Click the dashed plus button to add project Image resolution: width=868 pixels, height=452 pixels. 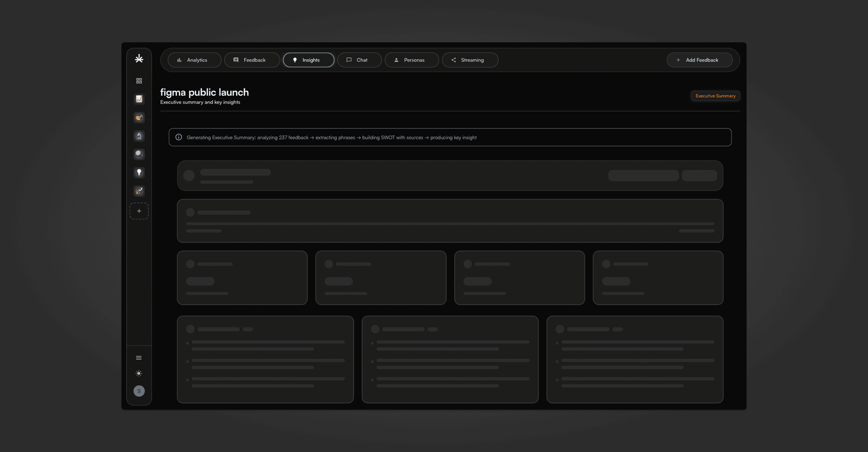(139, 211)
